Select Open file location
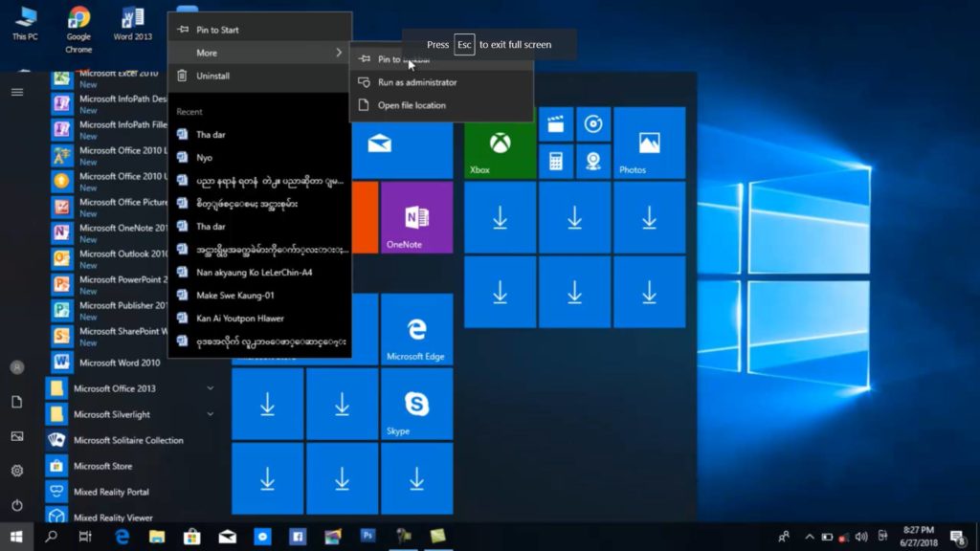This screenshot has width=980, height=551. (x=441, y=105)
